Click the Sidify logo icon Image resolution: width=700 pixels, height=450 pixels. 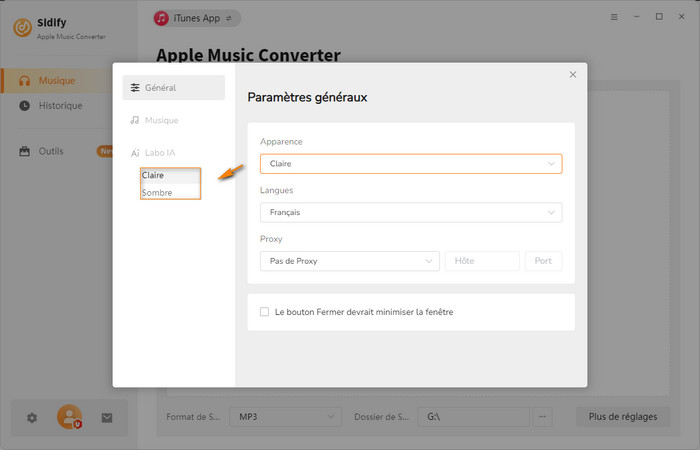point(20,28)
